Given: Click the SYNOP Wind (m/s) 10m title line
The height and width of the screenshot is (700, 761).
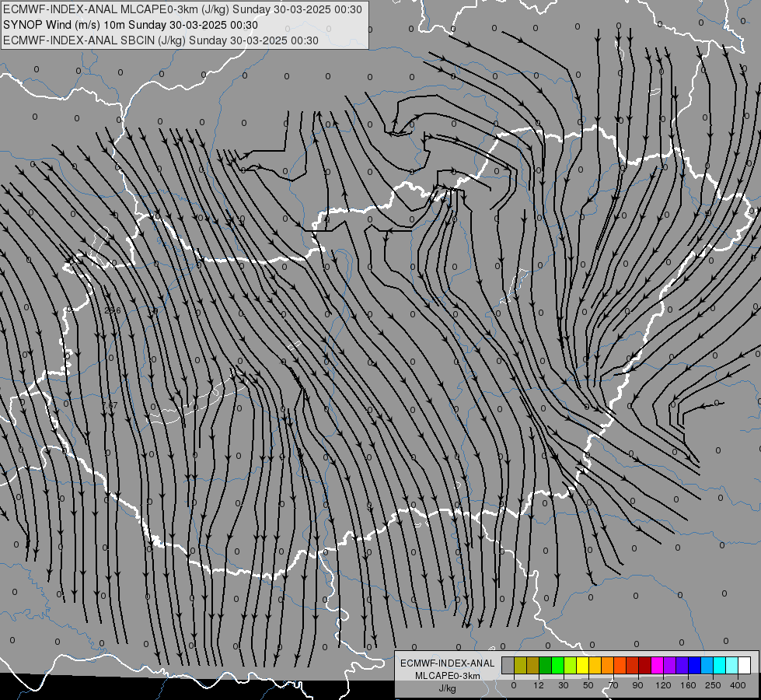Looking at the screenshot, I should pyautogui.click(x=131, y=25).
